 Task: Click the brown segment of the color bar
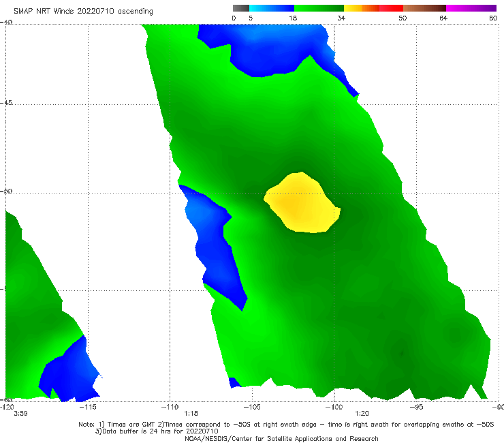point(424,8)
